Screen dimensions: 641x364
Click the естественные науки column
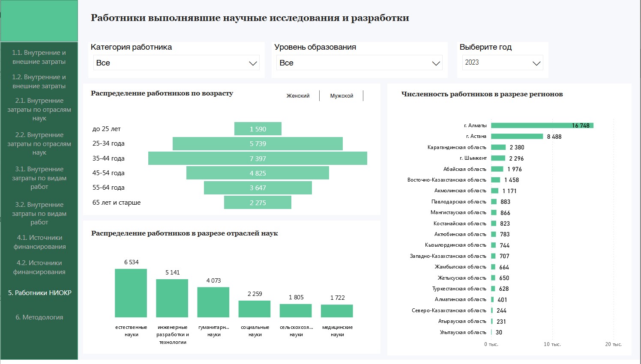[131, 293]
